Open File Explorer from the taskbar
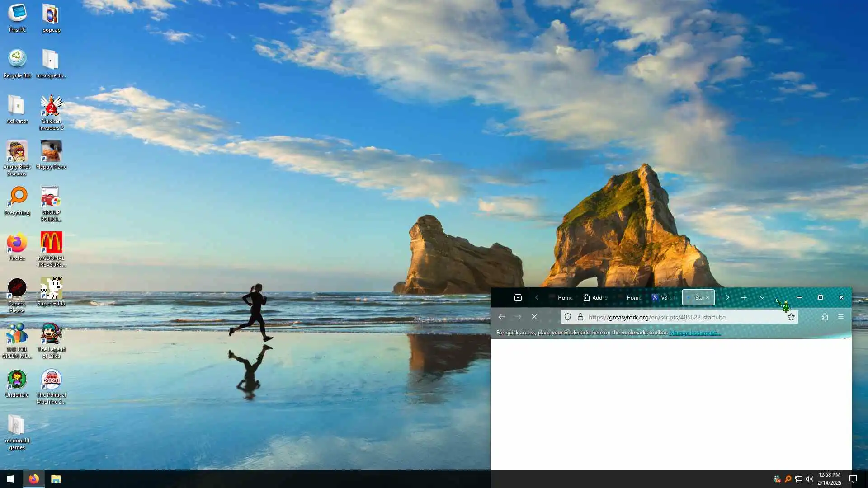The image size is (868, 488). pyautogui.click(x=56, y=479)
